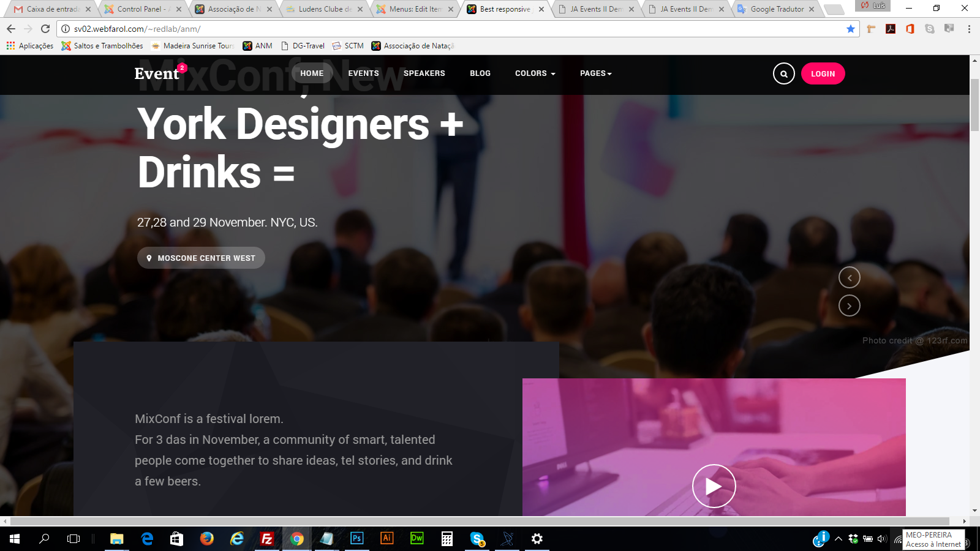This screenshot has height=551, width=980.
Task: Open Windows Store from taskbar
Action: click(176, 539)
